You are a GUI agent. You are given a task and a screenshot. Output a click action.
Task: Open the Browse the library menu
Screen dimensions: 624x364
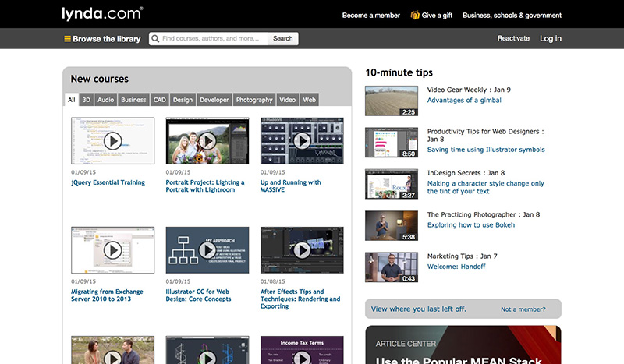[x=103, y=39]
